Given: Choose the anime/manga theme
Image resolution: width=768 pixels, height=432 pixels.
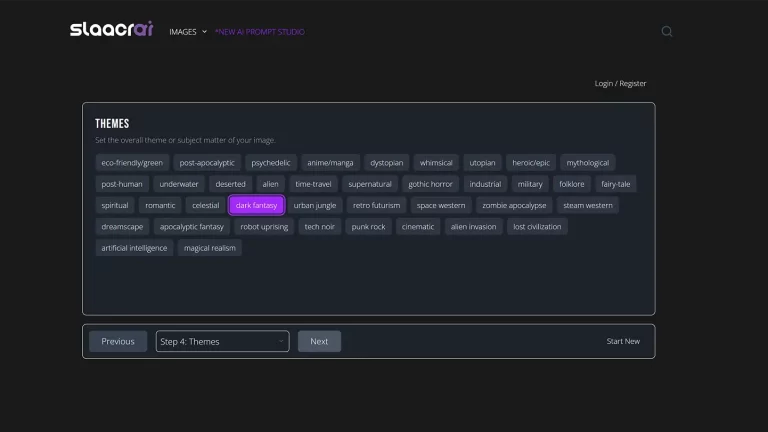Looking at the screenshot, I should (330, 162).
